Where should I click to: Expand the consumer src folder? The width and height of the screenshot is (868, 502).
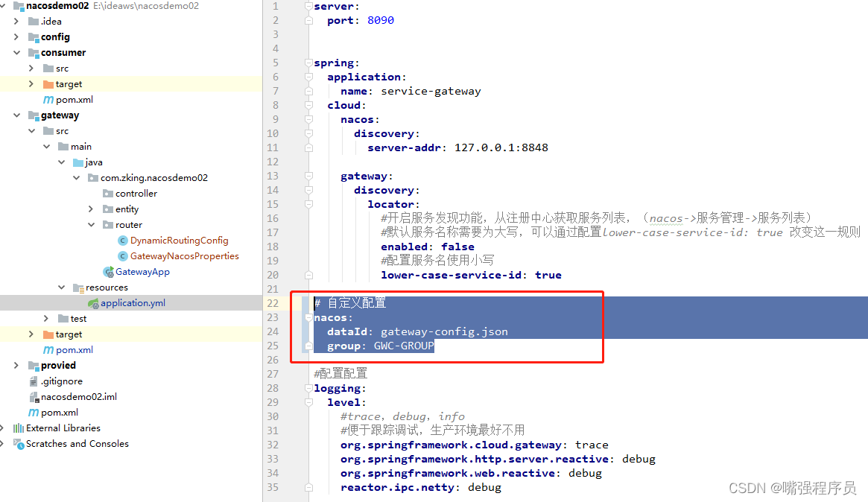coord(31,68)
